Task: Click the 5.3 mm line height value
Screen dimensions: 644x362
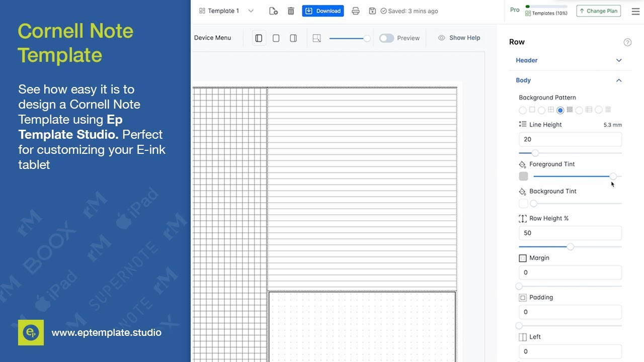Action: (x=612, y=125)
